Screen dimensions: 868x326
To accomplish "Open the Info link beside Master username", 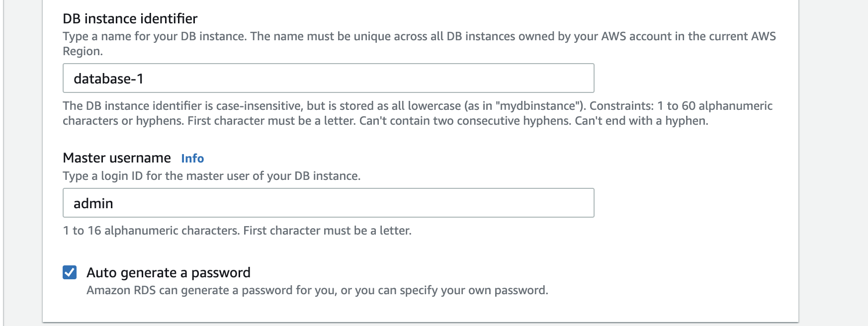I will pos(192,159).
